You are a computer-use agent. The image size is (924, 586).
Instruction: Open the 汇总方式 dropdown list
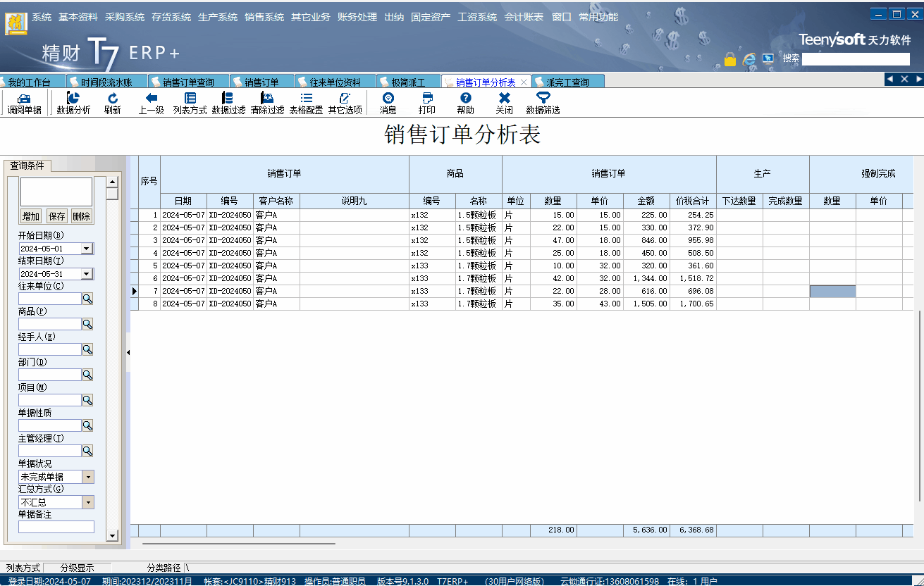coord(88,502)
